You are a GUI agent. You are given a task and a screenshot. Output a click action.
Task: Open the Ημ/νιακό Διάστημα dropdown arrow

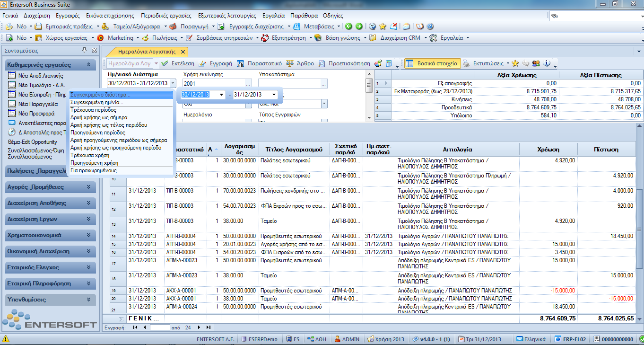pyautogui.click(x=173, y=83)
